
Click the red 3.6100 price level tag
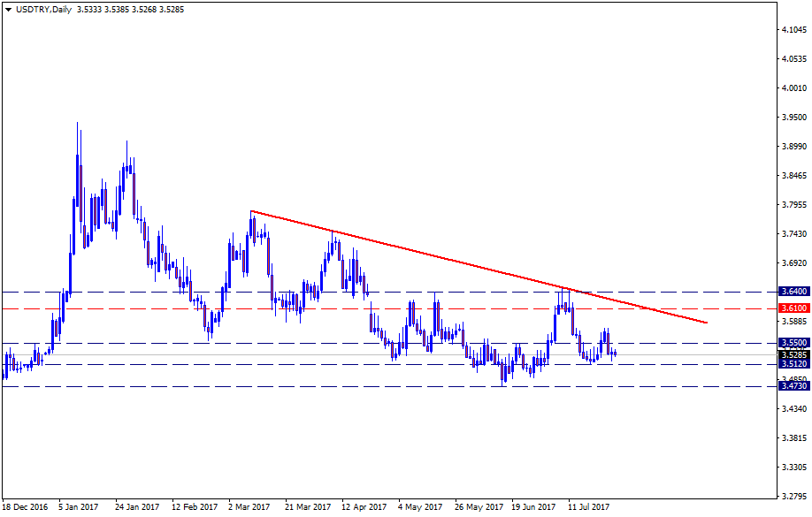793,308
